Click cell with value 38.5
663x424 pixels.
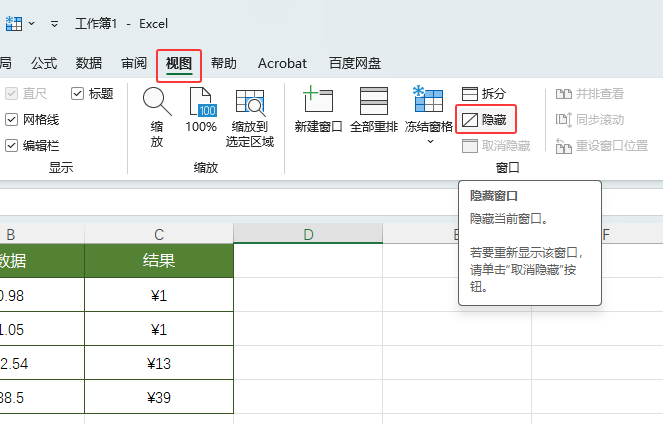click(42, 397)
